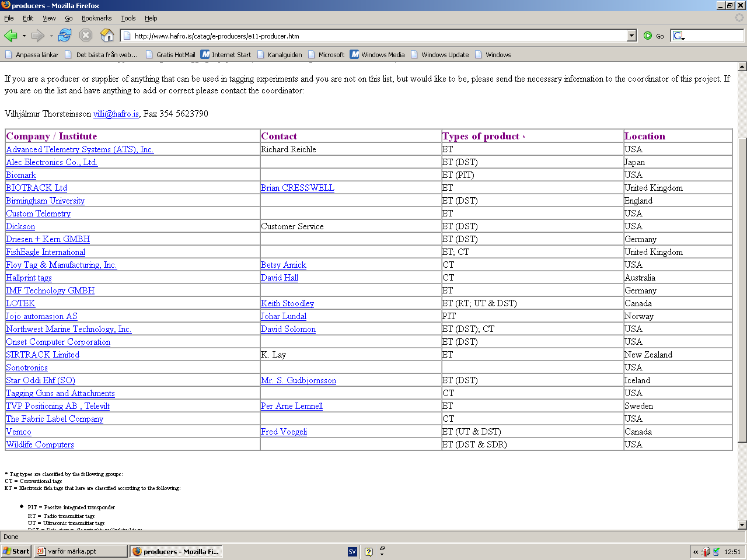This screenshot has height=560, width=747.
Task: Open the File menu
Action: click(9, 18)
